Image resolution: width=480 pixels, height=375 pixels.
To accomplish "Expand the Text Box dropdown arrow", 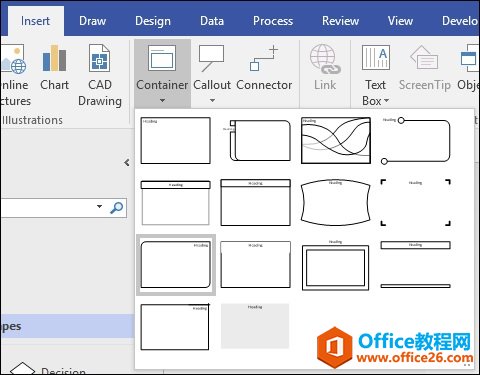I will tap(386, 101).
